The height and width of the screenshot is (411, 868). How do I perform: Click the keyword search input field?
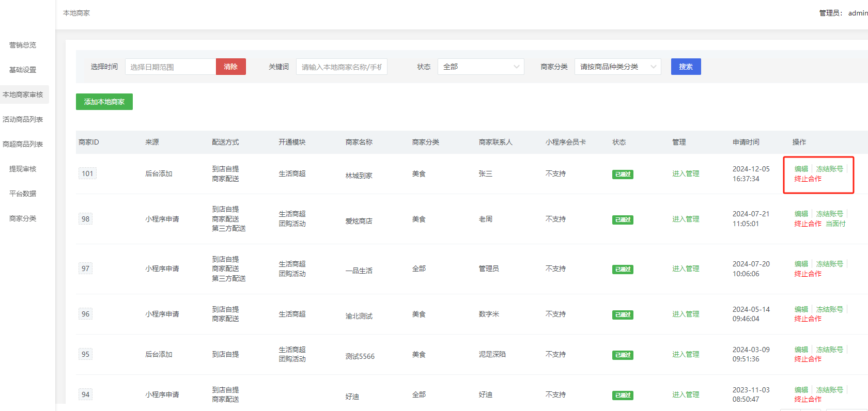click(342, 67)
